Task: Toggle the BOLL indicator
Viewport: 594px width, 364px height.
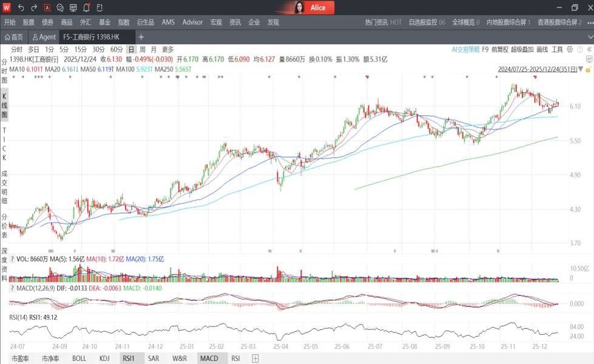Action: 79,359
